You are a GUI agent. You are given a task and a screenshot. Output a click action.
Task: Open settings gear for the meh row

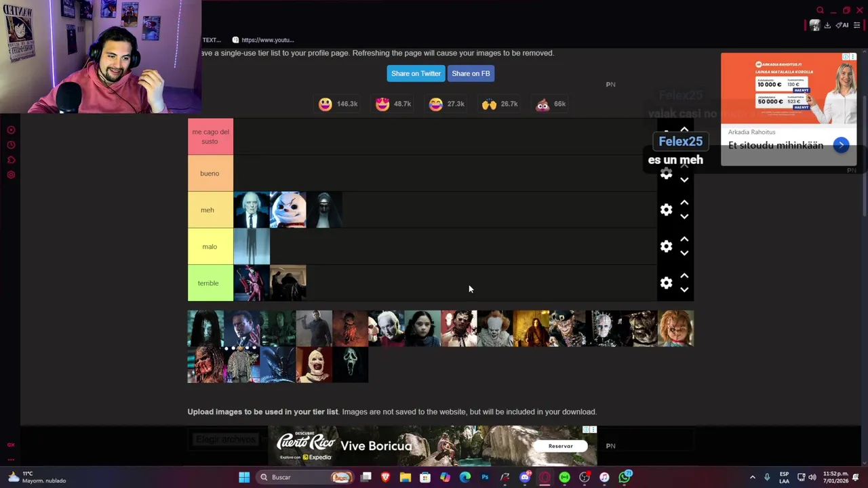[667, 209]
